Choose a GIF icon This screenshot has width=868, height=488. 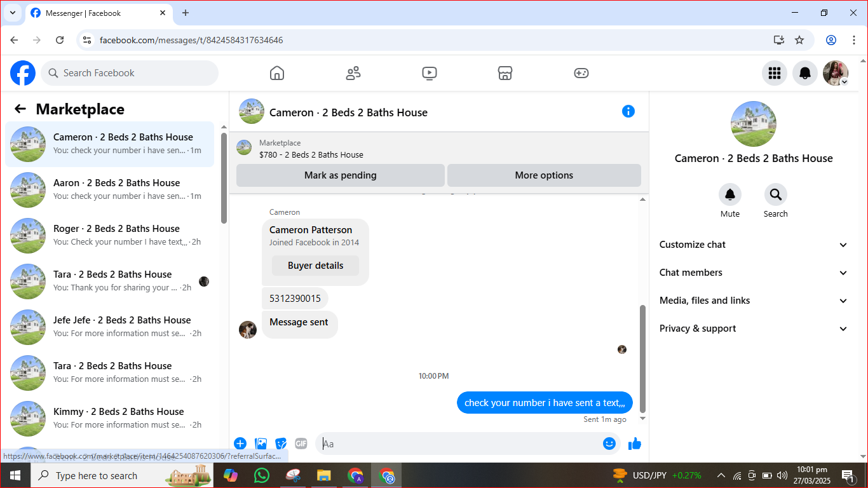pyautogui.click(x=301, y=444)
